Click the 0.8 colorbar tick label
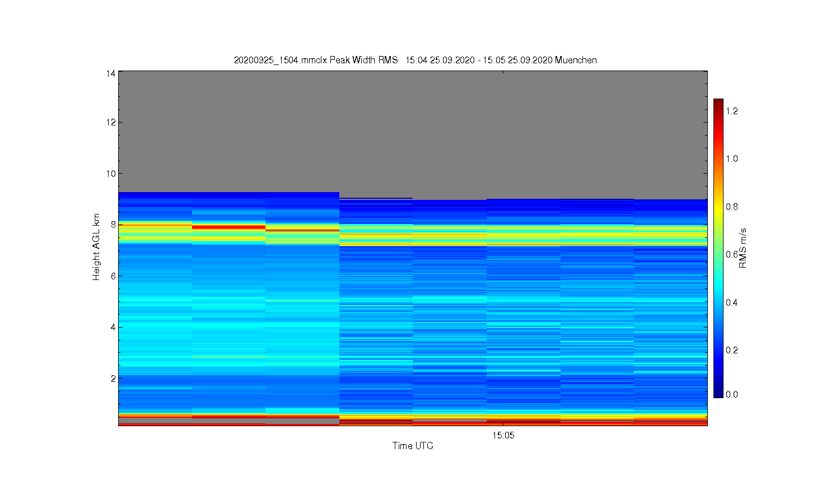Screen dimensions: 840x504 [732, 206]
